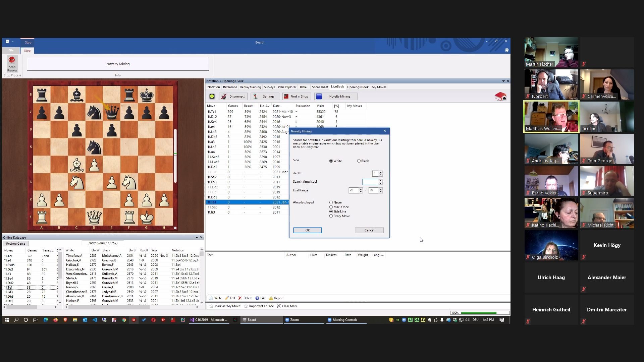Choose the Every Move option
The width and height of the screenshot is (644, 362).
pos(331,216)
